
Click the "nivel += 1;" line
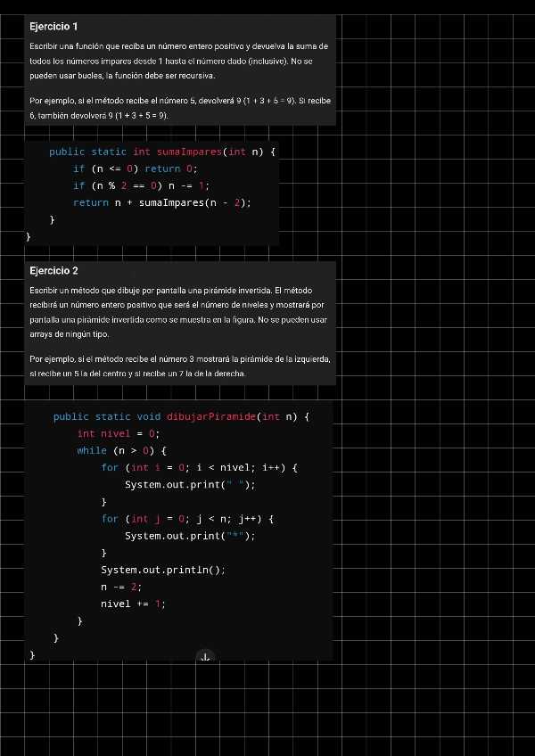133,604
